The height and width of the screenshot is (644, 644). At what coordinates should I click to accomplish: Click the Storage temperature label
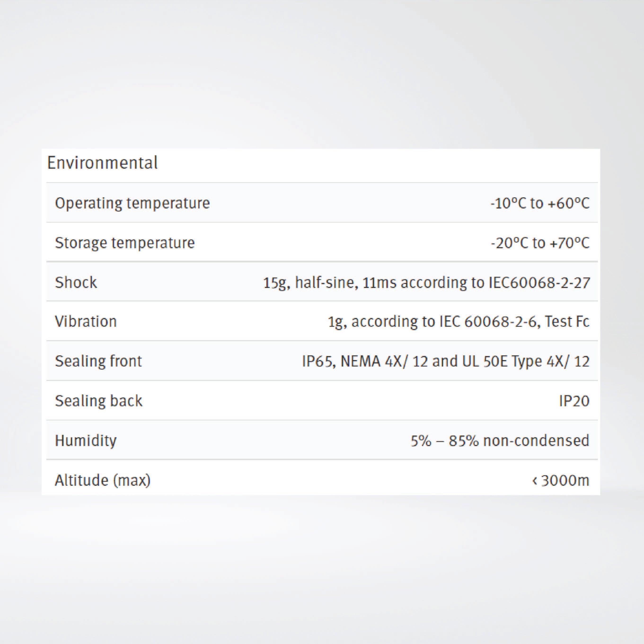(125, 243)
